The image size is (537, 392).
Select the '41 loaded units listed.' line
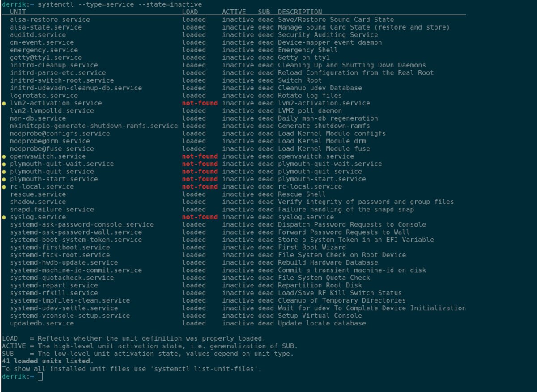pyautogui.click(x=48, y=361)
